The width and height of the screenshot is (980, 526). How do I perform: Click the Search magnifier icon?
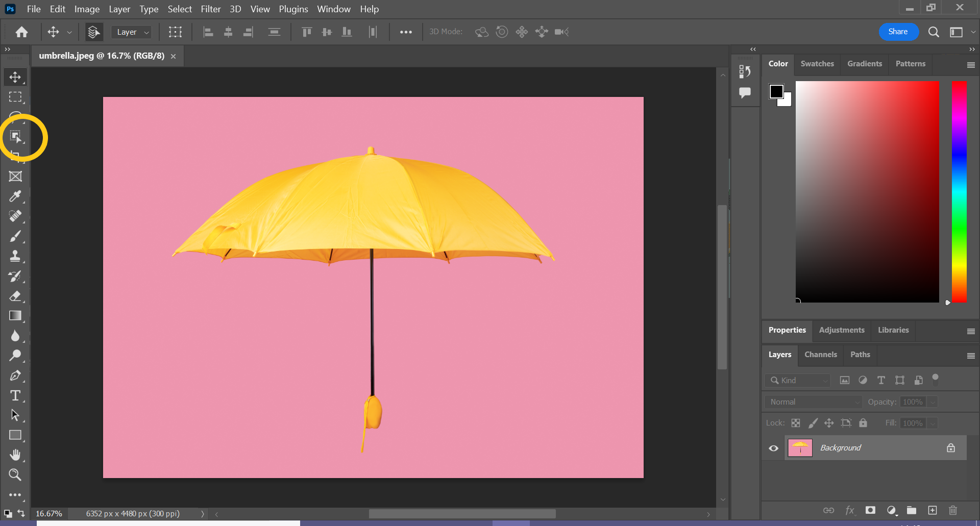934,32
